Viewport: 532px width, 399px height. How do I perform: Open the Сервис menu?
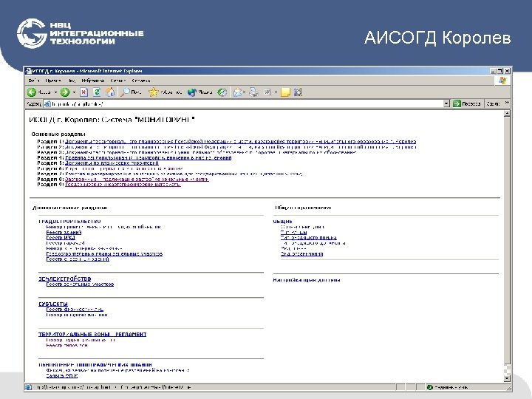(117, 81)
